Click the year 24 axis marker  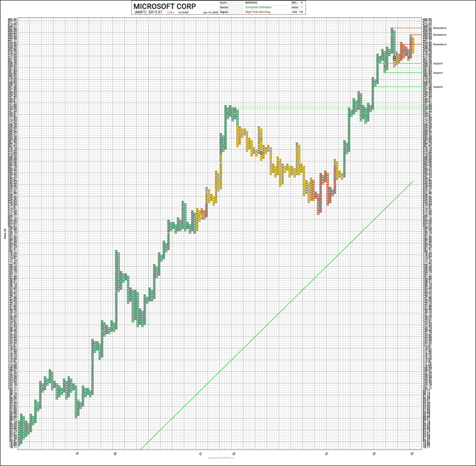[x=374, y=453]
